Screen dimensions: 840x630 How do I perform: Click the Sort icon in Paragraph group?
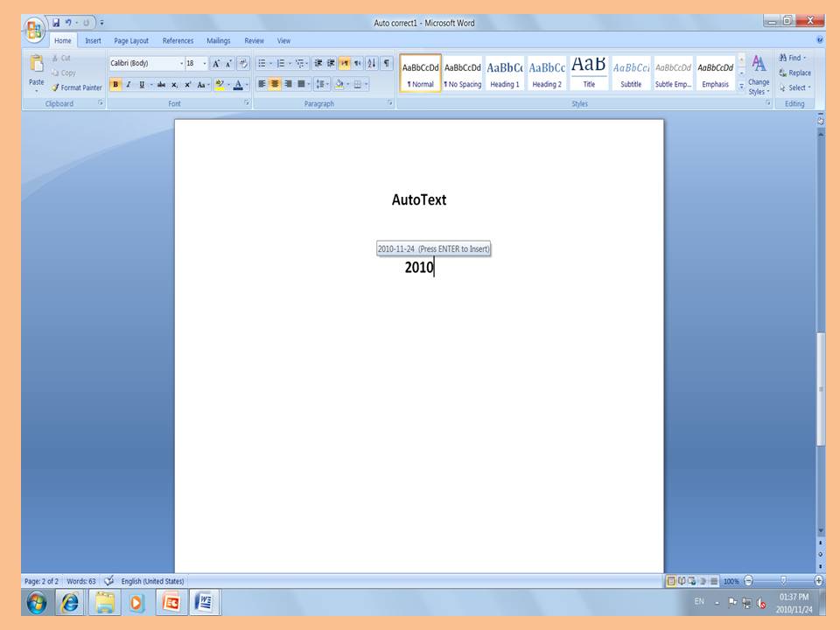(371, 63)
